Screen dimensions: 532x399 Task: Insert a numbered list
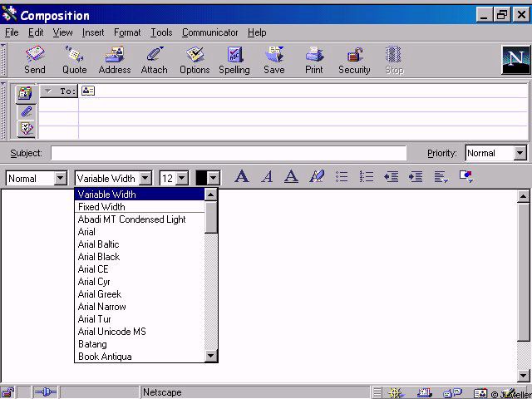367,177
